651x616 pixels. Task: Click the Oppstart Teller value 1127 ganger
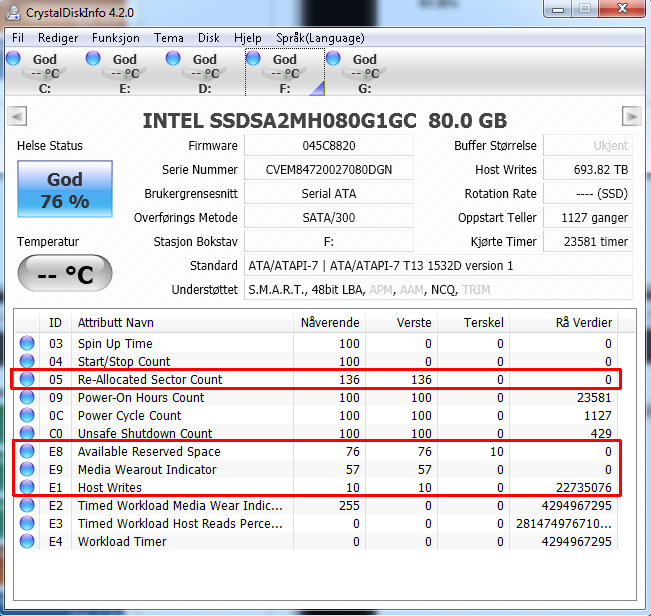pyautogui.click(x=588, y=218)
